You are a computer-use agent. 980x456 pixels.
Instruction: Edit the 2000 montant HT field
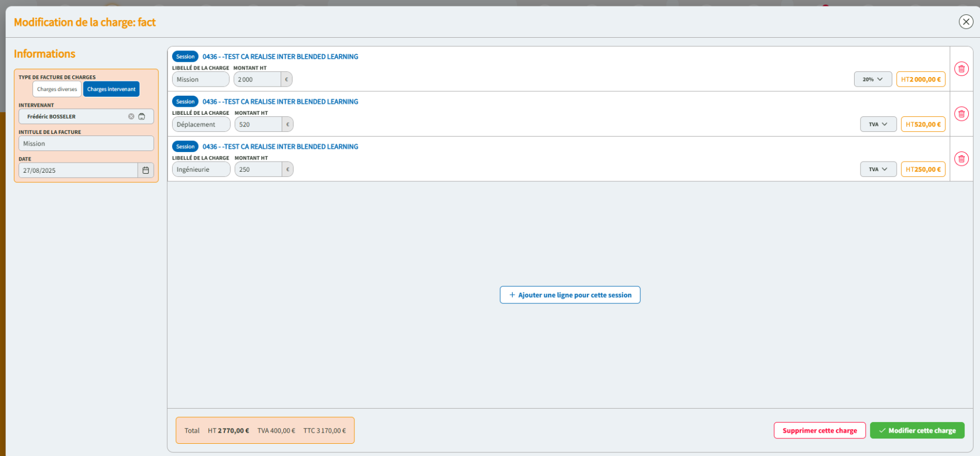(257, 79)
